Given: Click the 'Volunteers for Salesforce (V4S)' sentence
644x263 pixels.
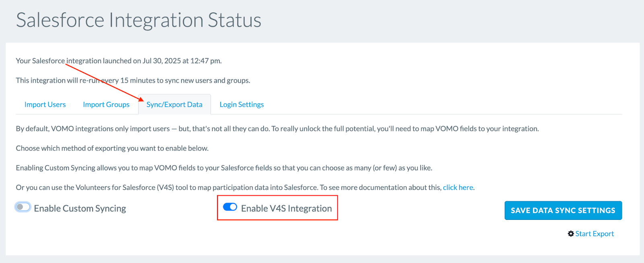Looking at the screenshot, I should tap(245, 187).
